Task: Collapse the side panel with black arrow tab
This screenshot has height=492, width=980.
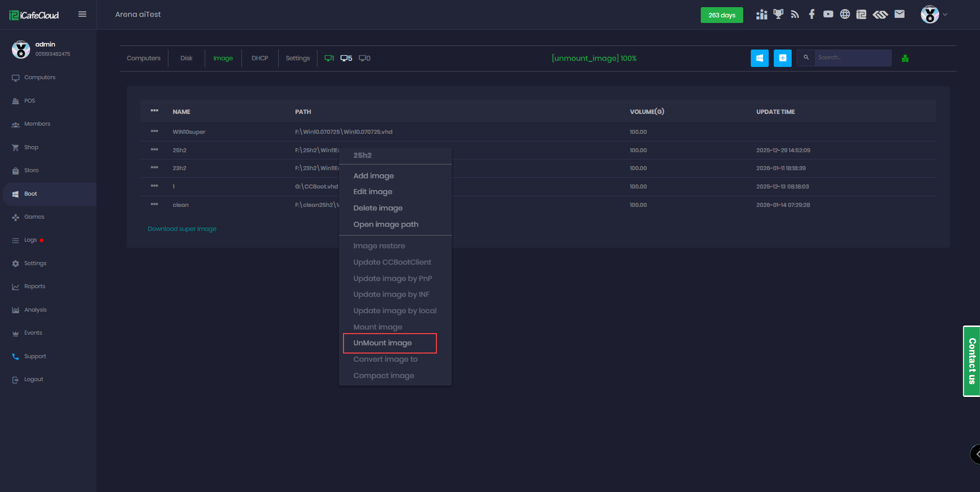Action: 975,454
